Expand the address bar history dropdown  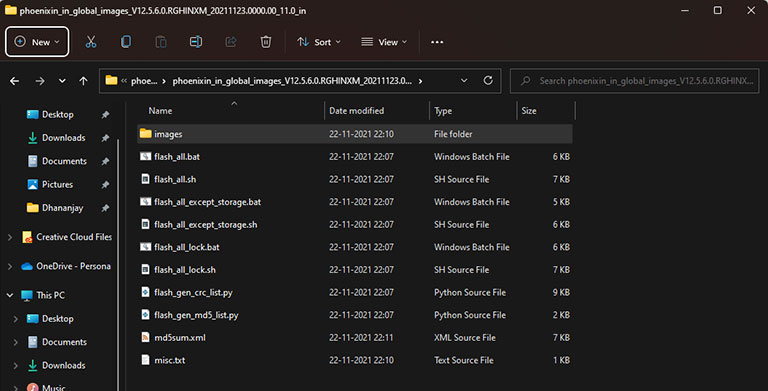tap(464, 81)
